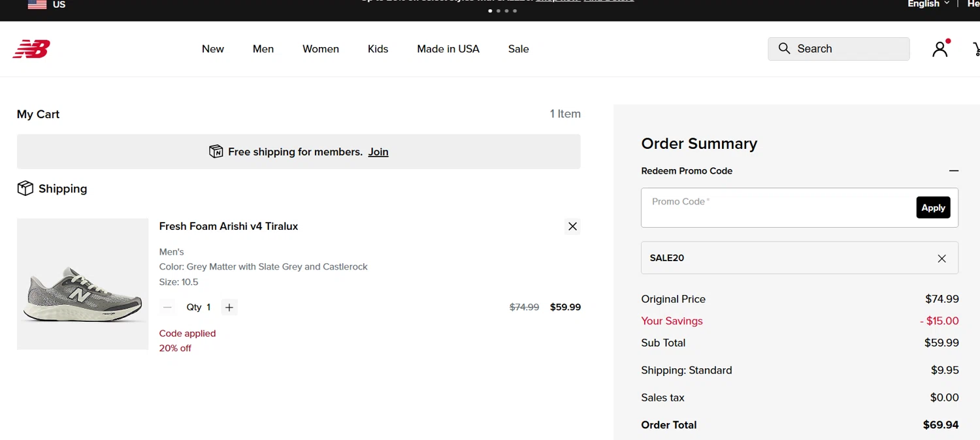Viewport: 980px width, 440px height.
Task: Open Fresh Foam Arishi v4 Tiralux product
Action: [229, 227]
